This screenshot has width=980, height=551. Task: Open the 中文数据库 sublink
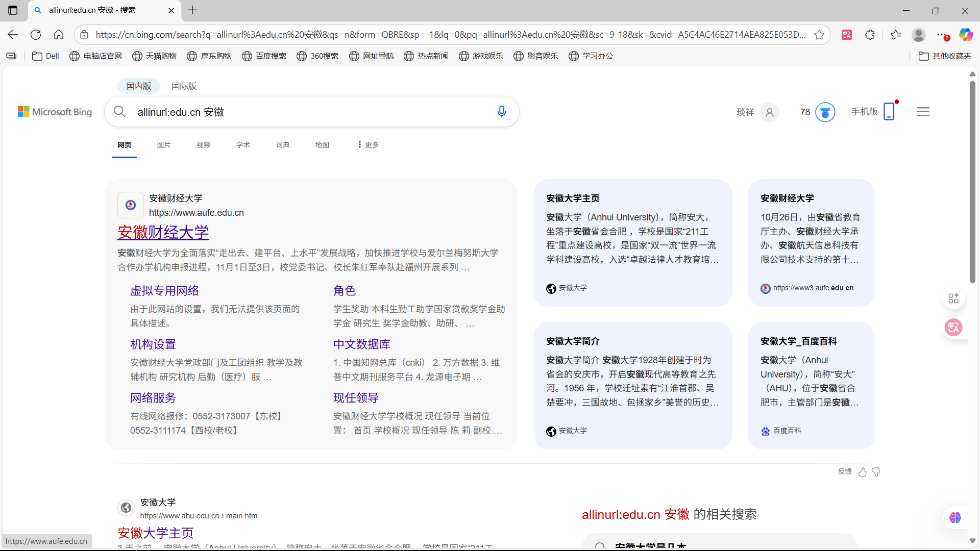tap(361, 344)
